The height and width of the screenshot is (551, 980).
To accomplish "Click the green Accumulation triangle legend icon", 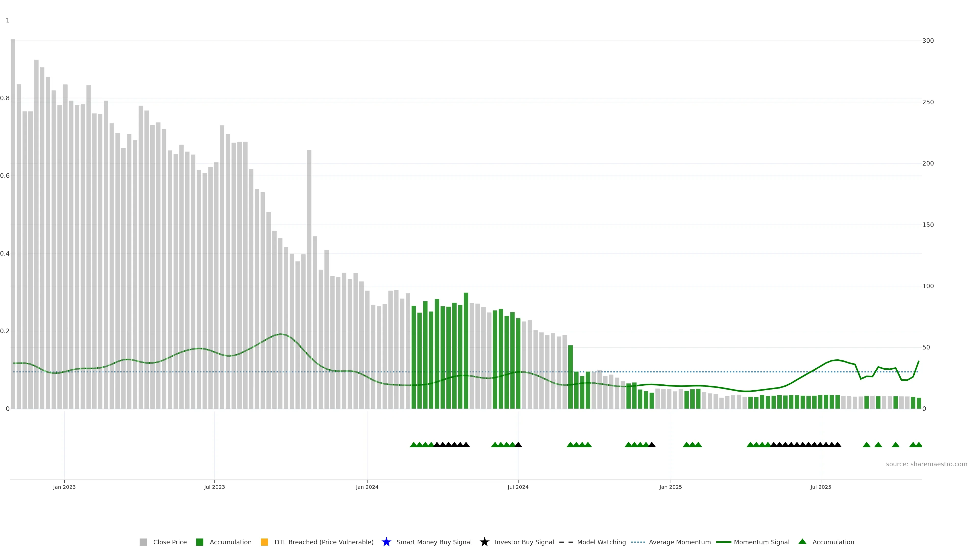I will [x=802, y=542].
